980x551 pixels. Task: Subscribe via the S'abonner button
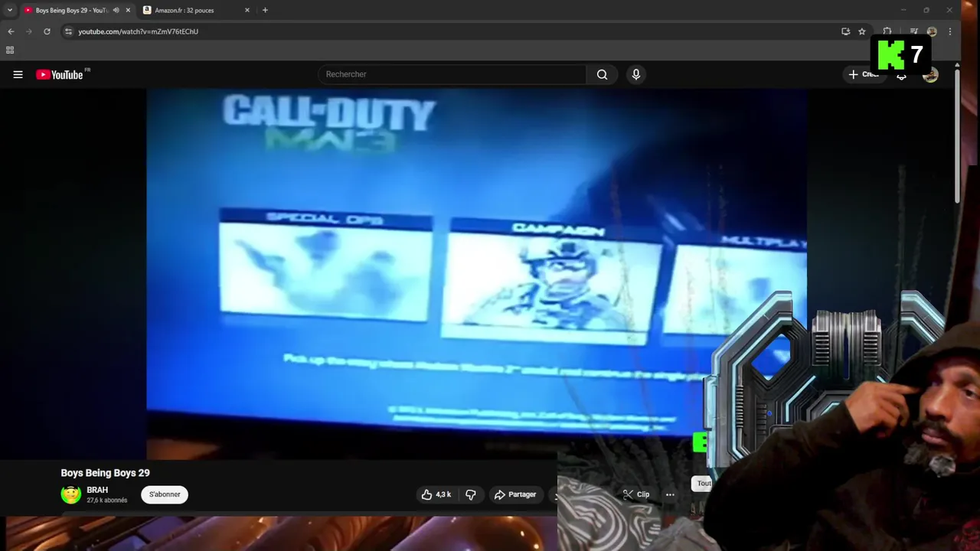(x=165, y=494)
